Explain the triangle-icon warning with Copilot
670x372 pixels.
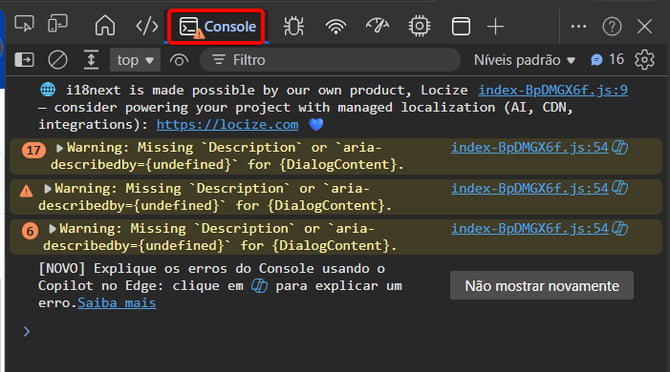[620, 188]
